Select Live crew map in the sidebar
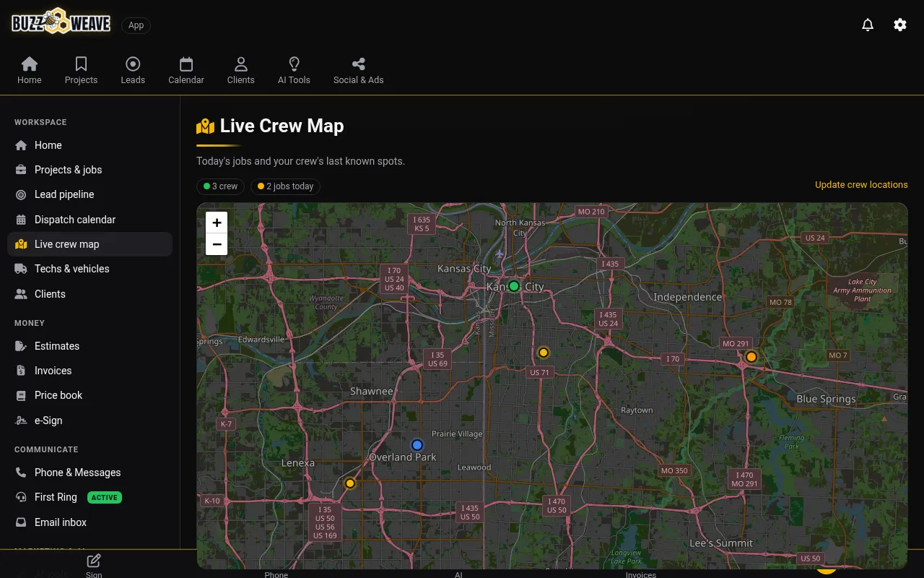924x578 pixels. pos(90,244)
